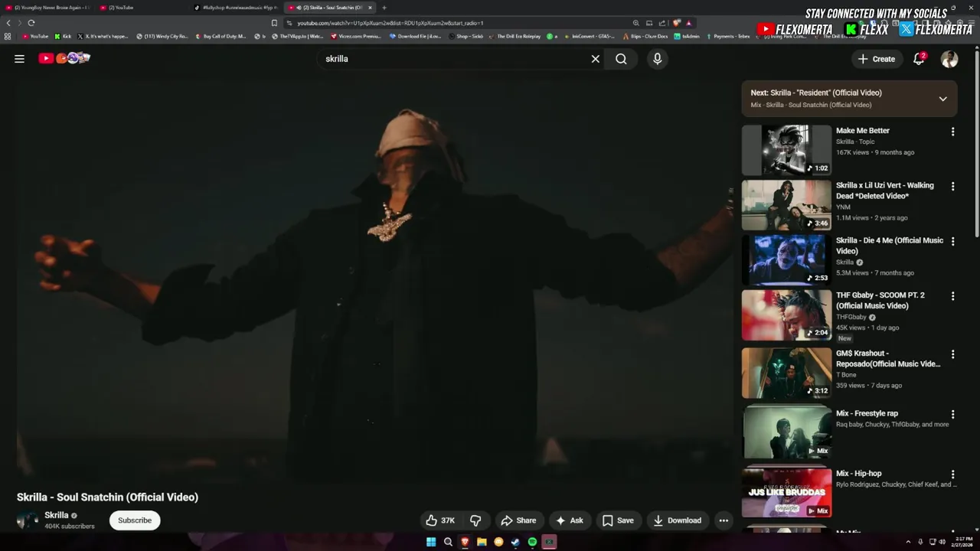Close the Skrilla - Soul Snatchin tab

[x=371, y=8]
